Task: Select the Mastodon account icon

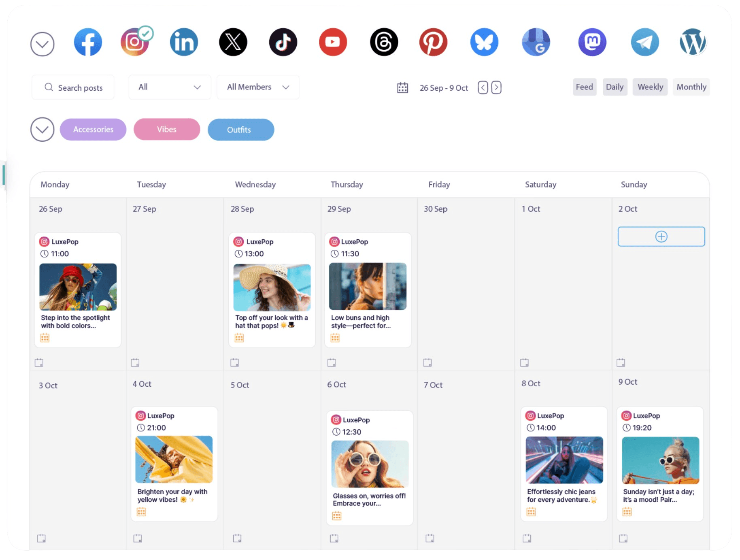Action: click(x=592, y=42)
